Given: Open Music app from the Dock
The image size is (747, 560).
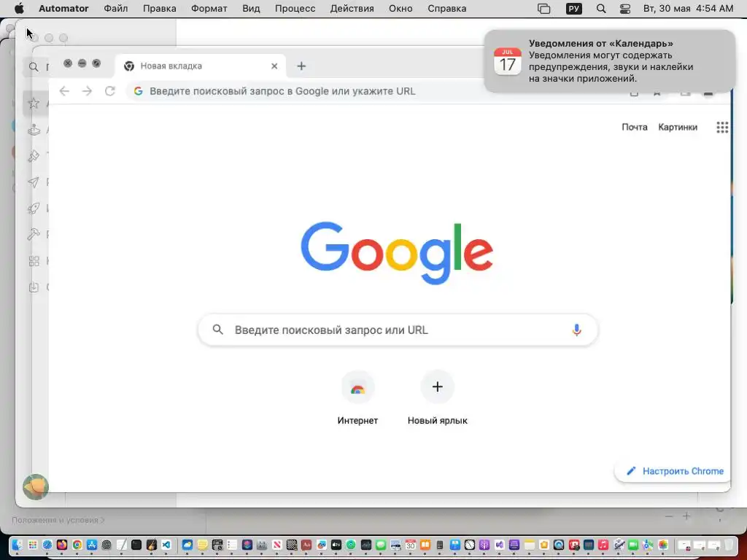Looking at the screenshot, I should point(603,545).
